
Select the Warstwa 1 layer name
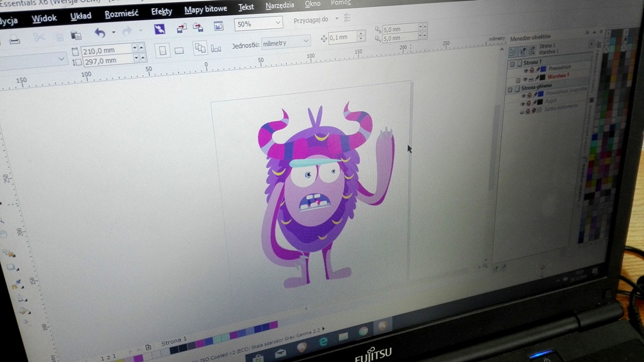(x=558, y=76)
